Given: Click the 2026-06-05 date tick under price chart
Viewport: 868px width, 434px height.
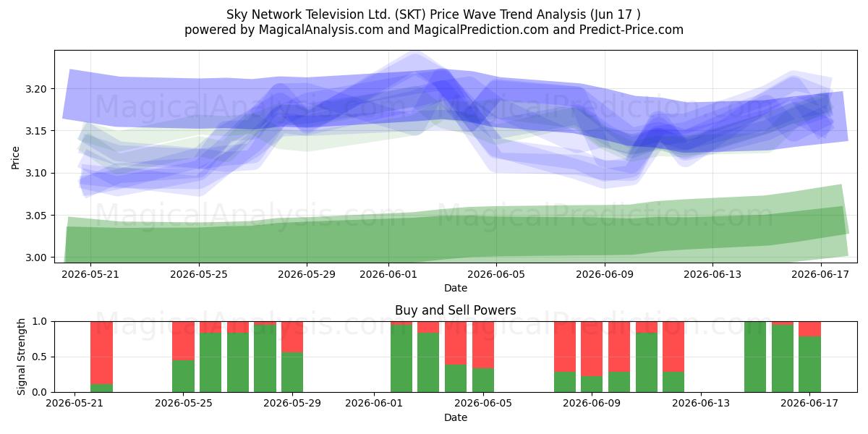Looking at the screenshot, I should coord(496,274).
